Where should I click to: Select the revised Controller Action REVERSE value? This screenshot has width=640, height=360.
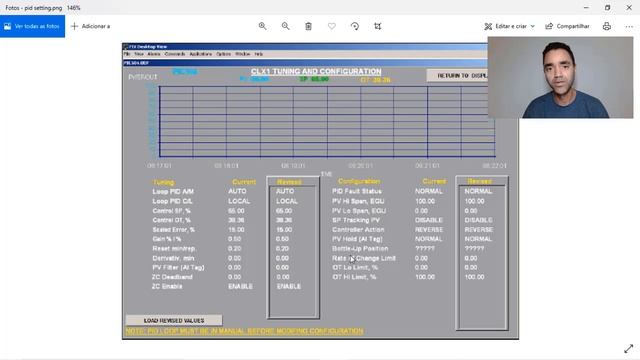(x=479, y=229)
